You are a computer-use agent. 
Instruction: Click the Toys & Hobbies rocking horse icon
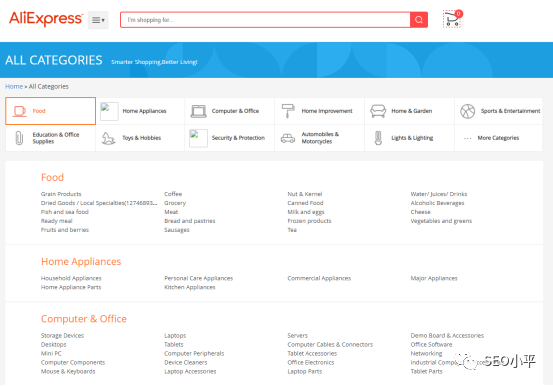[108, 138]
